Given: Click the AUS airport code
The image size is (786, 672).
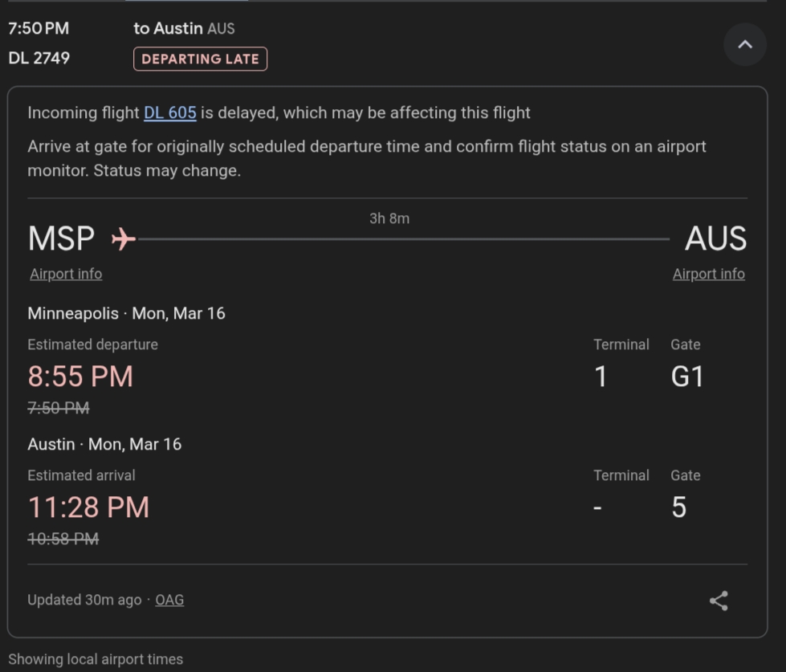Looking at the screenshot, I should 715,238.
